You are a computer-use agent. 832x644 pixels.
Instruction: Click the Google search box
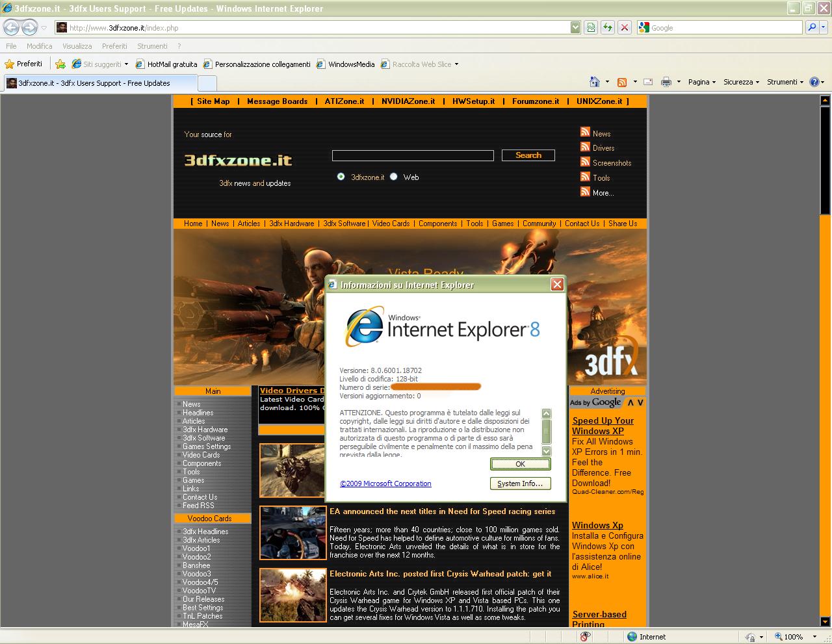click(720, 27)
